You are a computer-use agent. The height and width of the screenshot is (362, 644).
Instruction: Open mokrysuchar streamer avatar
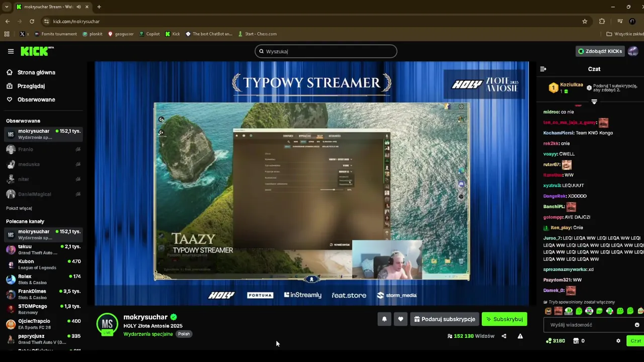pyautogui.click(x=107, y=324)
